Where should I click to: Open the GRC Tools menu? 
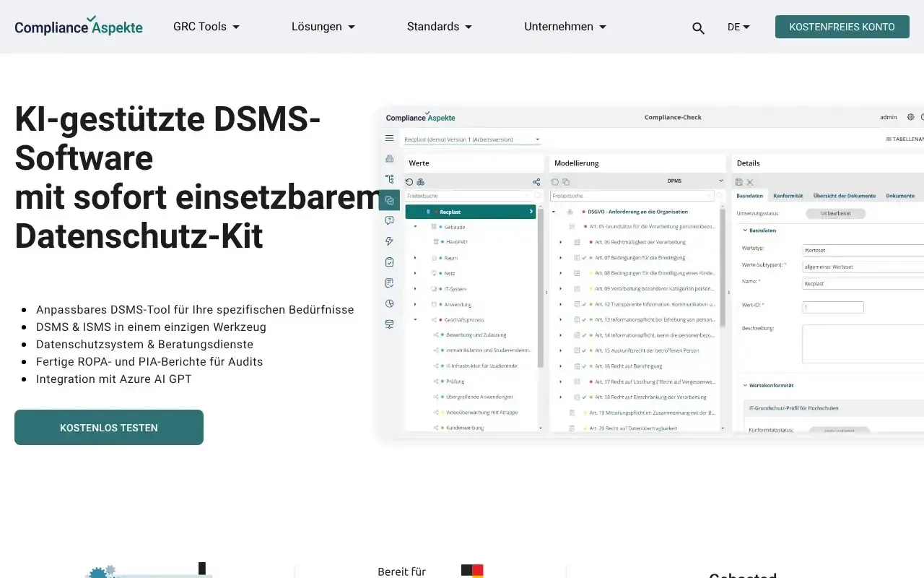tap(199, 27)
